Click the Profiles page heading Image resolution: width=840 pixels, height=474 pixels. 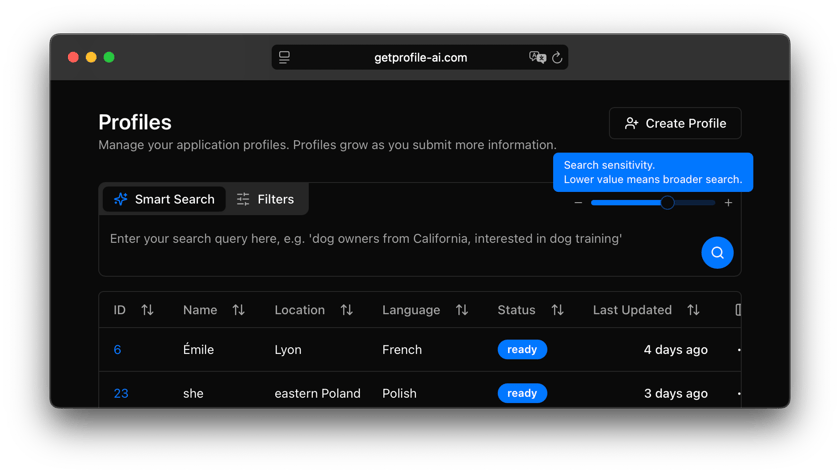click(x=134, y=122)
